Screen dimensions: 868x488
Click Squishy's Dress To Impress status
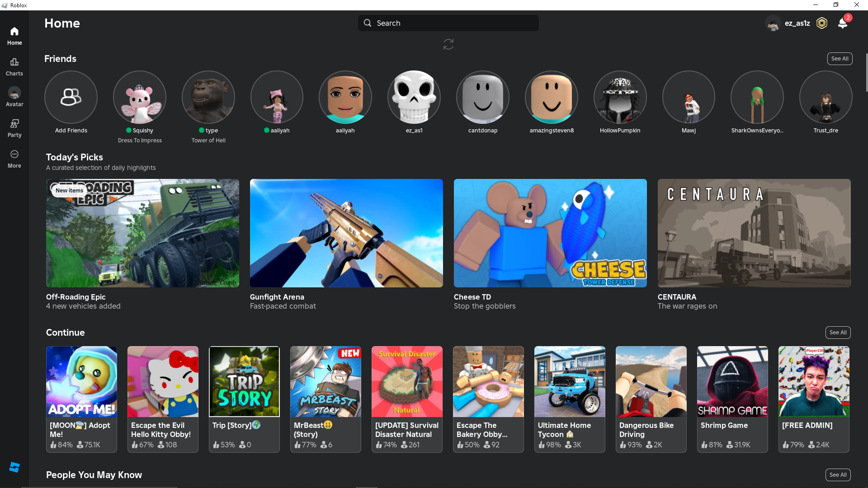(x=140, y=141)
